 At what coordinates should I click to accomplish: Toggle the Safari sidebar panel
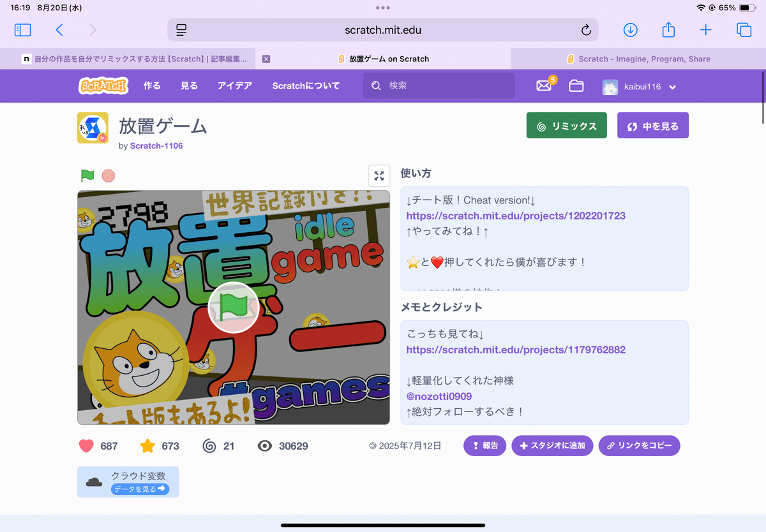[x=22, y=29]
